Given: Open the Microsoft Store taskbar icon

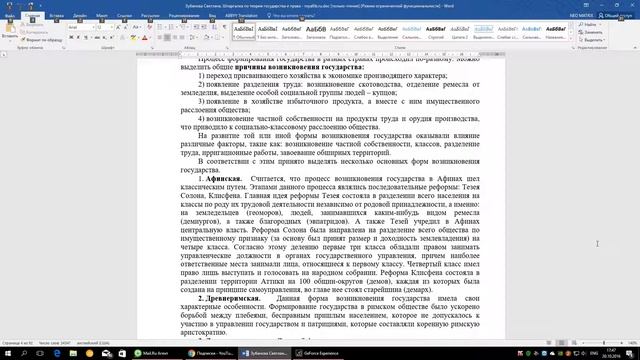Looking at the screenshot, I should pyautogui.click(x=122, y=353).
